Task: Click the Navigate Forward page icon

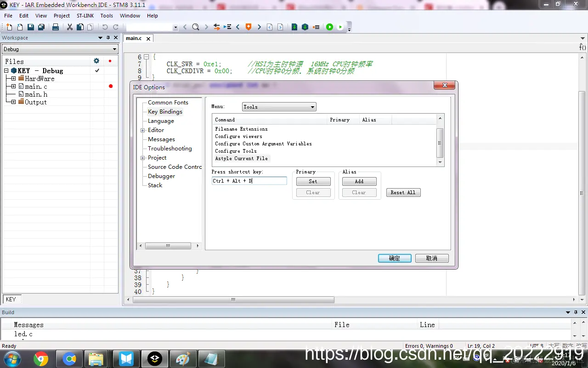Action: click(280, 27)
